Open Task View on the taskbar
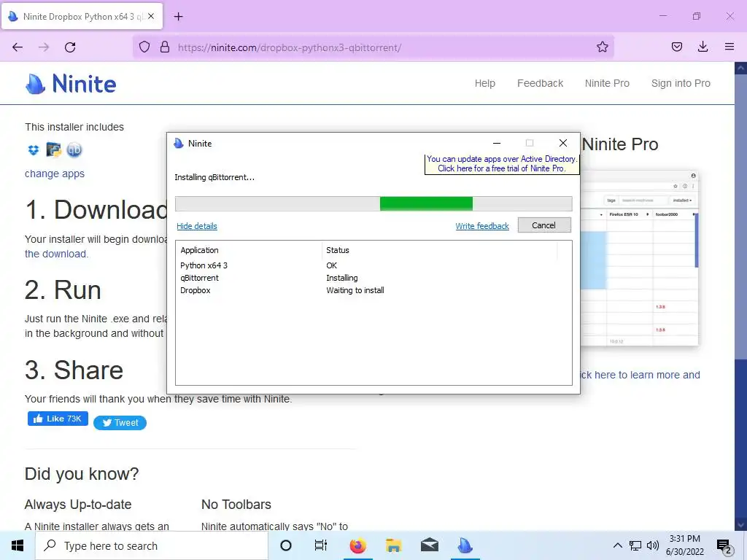Viewport: 747px width, 560px height. click(321, 545)
